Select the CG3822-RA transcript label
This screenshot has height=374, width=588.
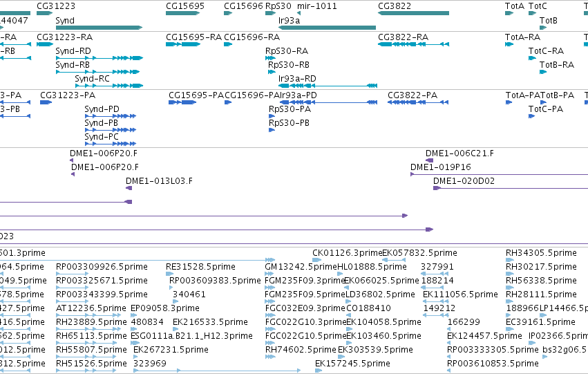403,37
